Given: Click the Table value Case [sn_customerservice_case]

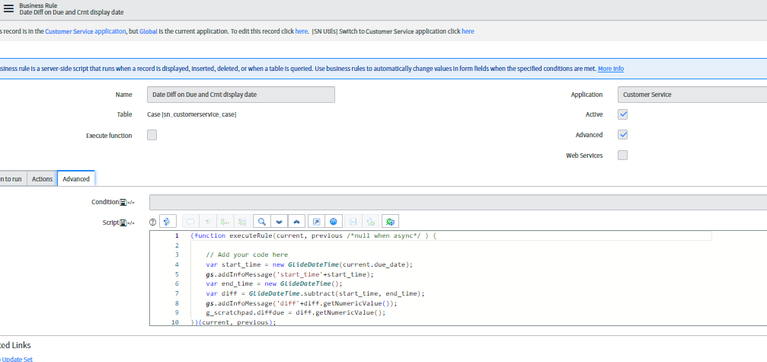Looking at the screenshot, I should point(192,114).
